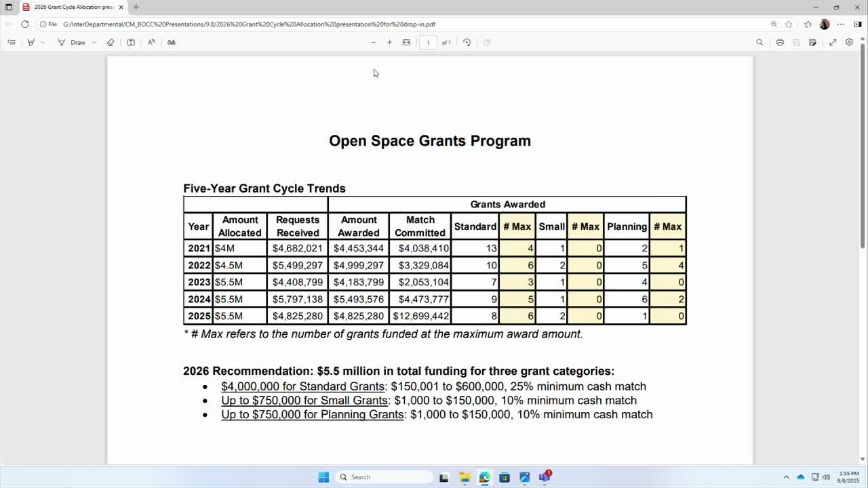
Task: Open a new browser tab
Action: coord(134,7)
